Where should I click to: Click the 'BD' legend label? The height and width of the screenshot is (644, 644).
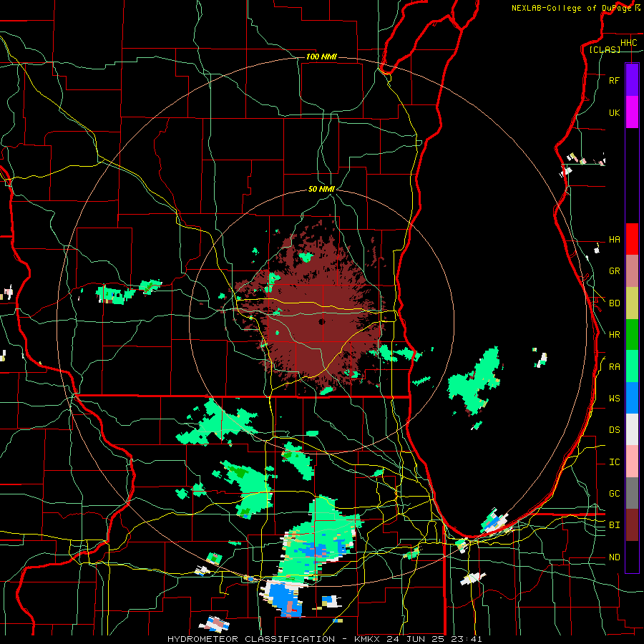tap(614, 303)
